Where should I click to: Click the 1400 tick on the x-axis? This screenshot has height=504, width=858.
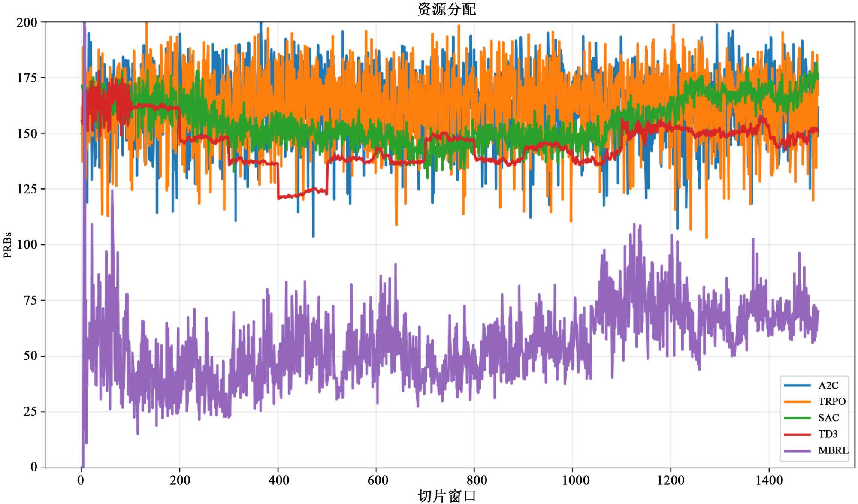(769, 480)
